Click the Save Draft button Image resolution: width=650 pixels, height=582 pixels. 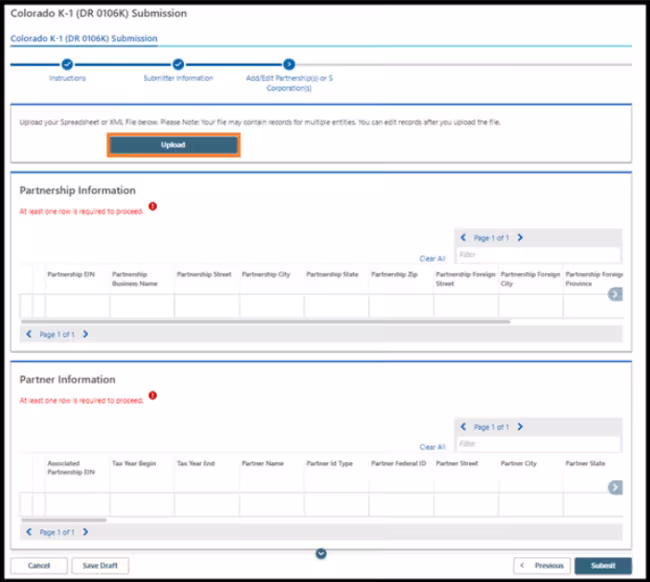coord(100,565)
